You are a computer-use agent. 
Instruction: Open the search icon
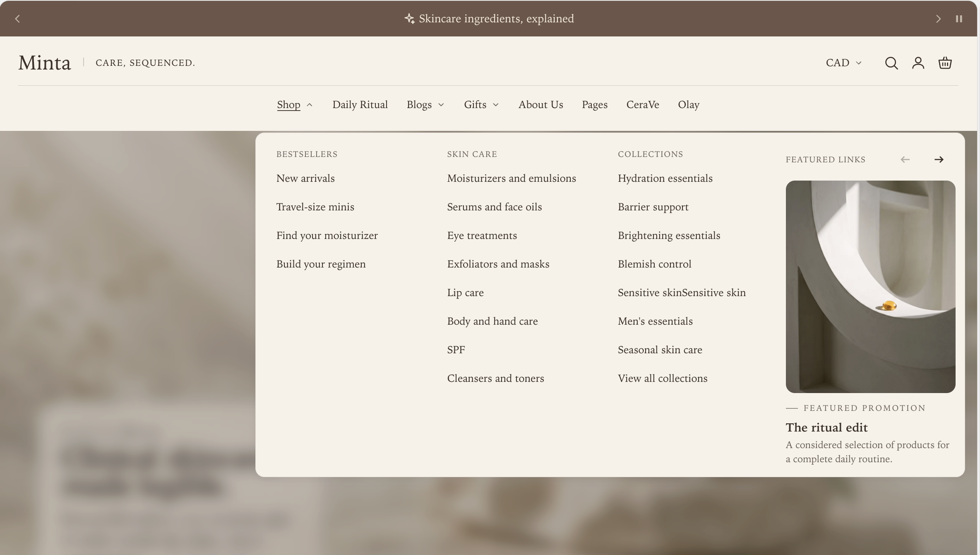[x=891, y=63]
